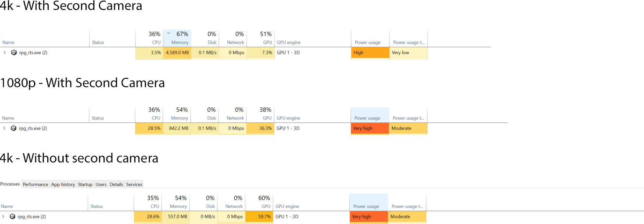Click the 4,589.0 MB memory cell
This screenshot has width=644, height=224.
[177, 53]
